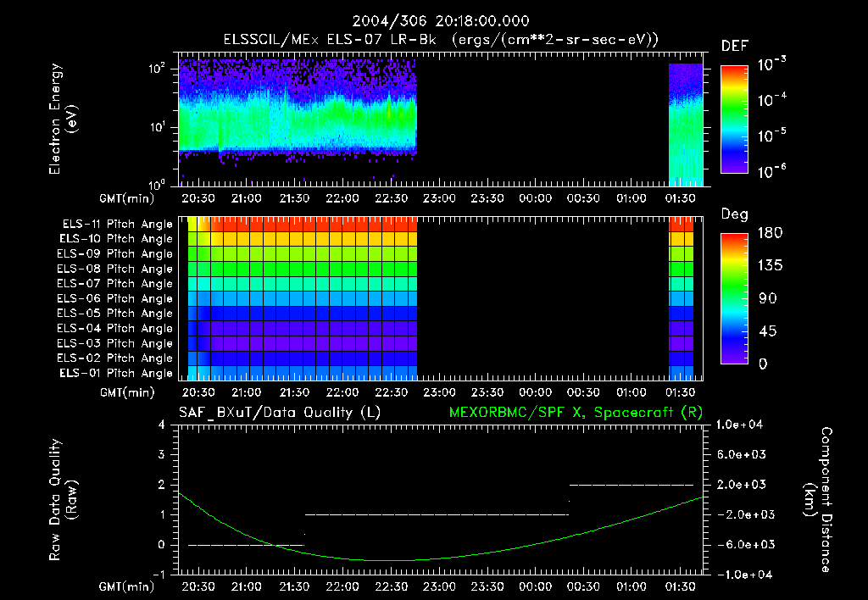Click the data quality line segment at level 0
Viewport: 868px width, 600px height.
point(246,545)
